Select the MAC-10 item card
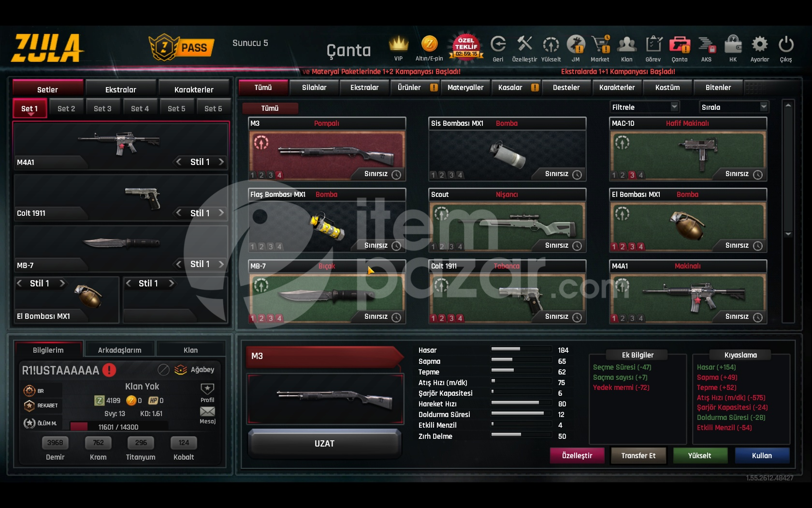Image resolution: width=812 pixels, height=508 pixels. pos(688,149)
